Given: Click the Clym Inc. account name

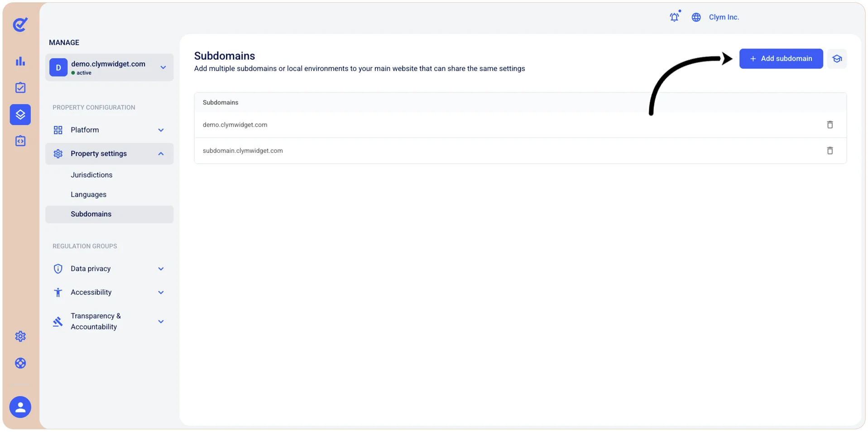Looking at the screenshot, I should coord(724,17).
